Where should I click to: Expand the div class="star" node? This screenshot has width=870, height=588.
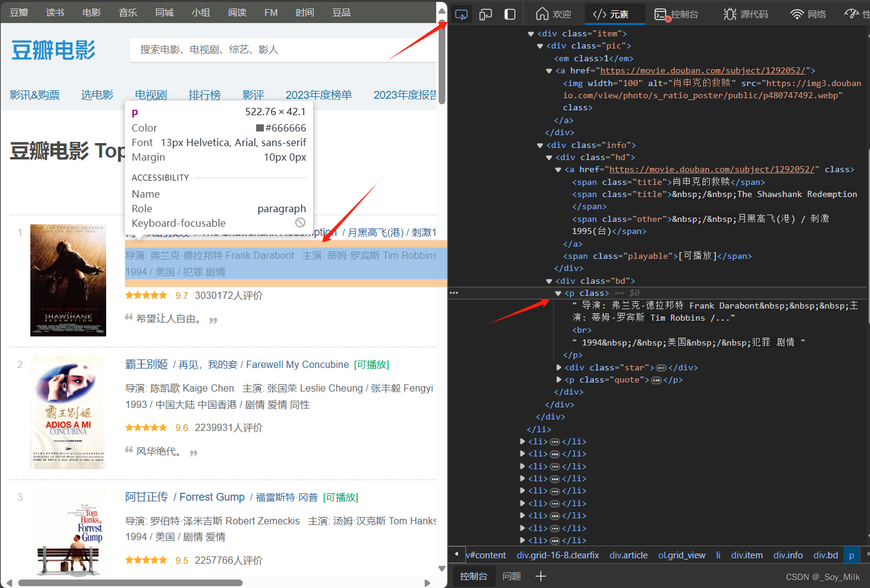point(559,367)
